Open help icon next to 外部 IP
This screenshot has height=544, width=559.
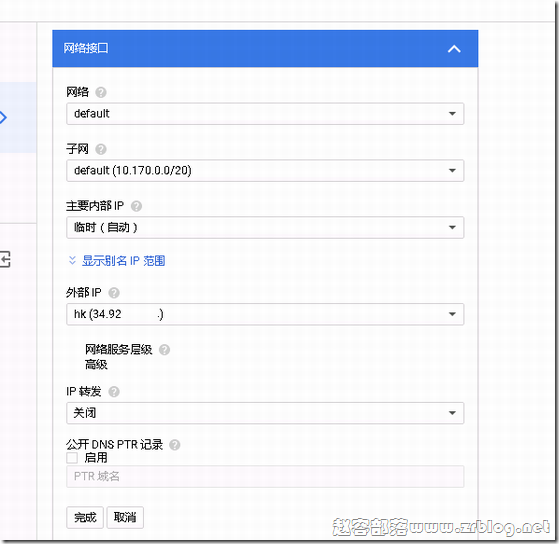click(x=114, y=293)
